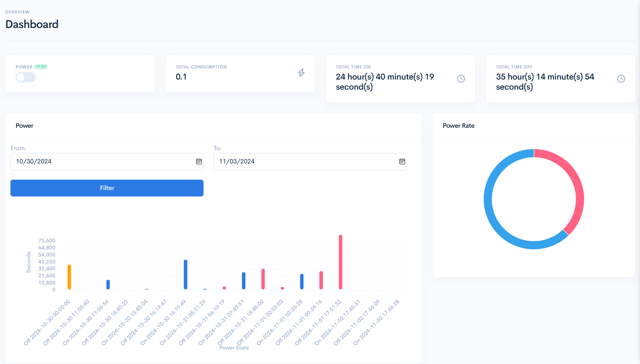Viewport: 640px width, 364px height.
Task: Click the small pink bar at Off 2024-11-01 00:59:03
Action: pyautogui.click(x=282, y=288)
